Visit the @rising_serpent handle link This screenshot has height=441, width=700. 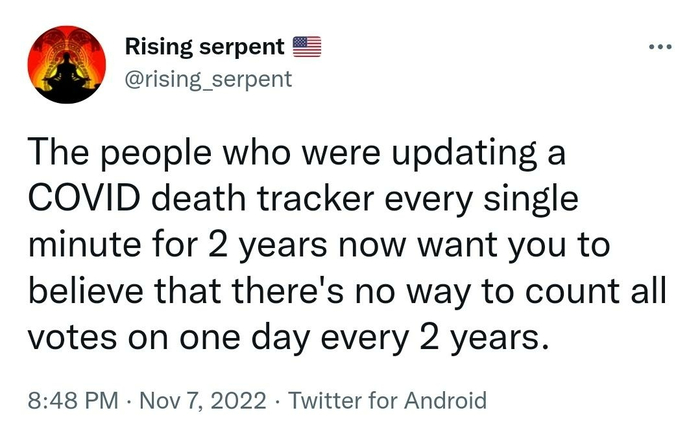click(x=208, y=78)
